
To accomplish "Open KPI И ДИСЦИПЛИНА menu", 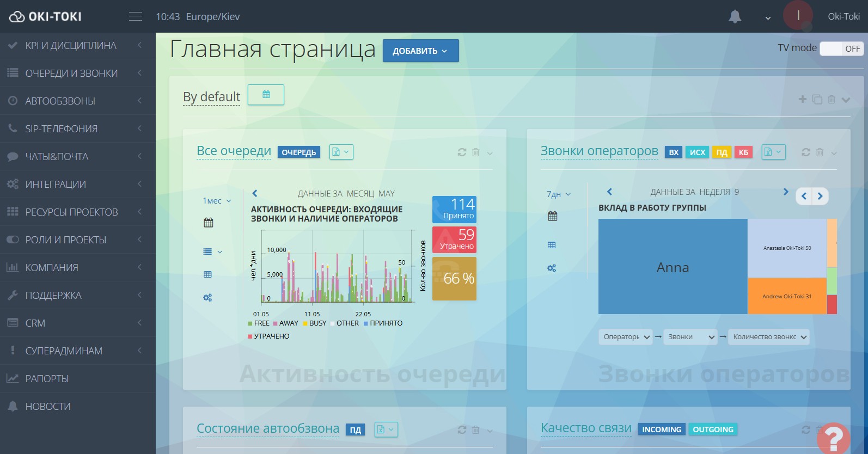I will click(x=78, y=46).
